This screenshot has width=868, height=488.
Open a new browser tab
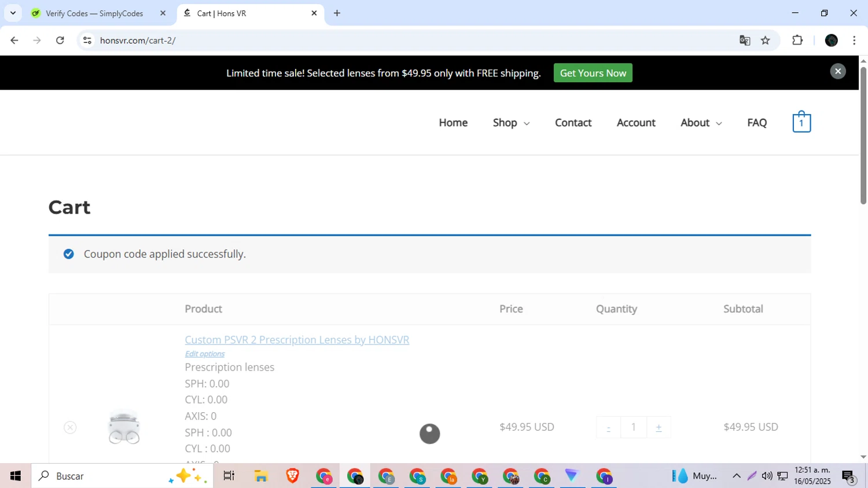pyautogui.click(x=337, y=13)
